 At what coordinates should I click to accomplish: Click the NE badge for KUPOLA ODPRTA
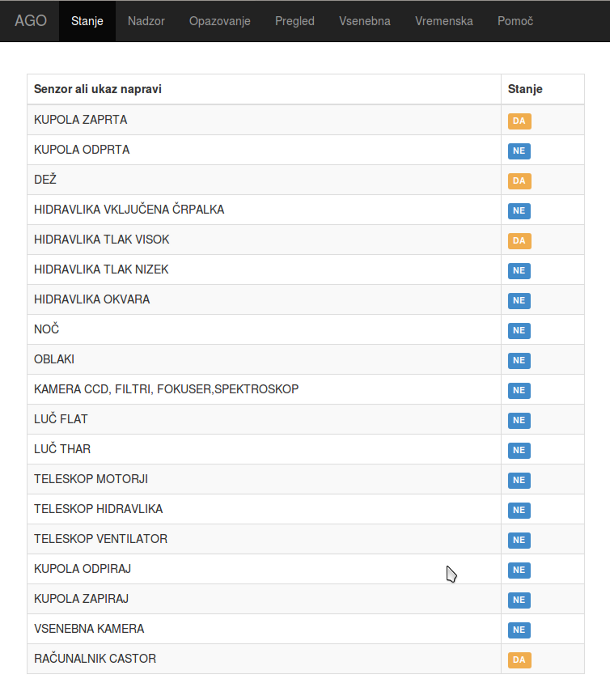click(519, 151)
